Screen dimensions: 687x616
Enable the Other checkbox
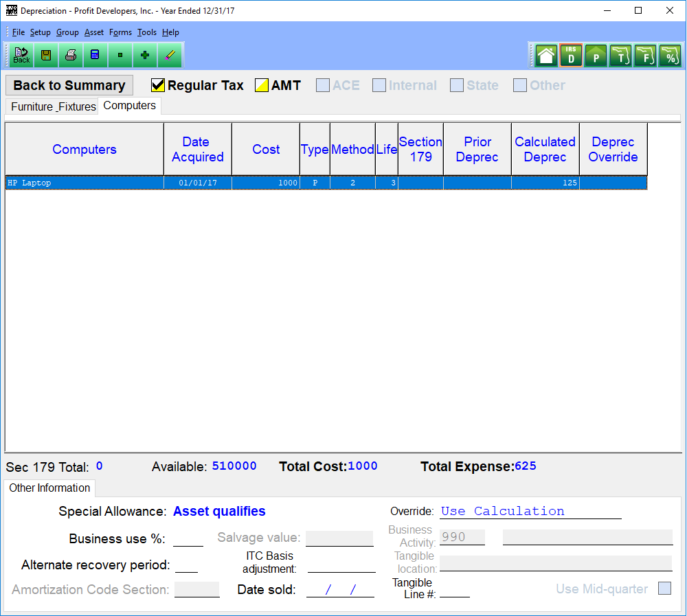[x=520, y=85]
